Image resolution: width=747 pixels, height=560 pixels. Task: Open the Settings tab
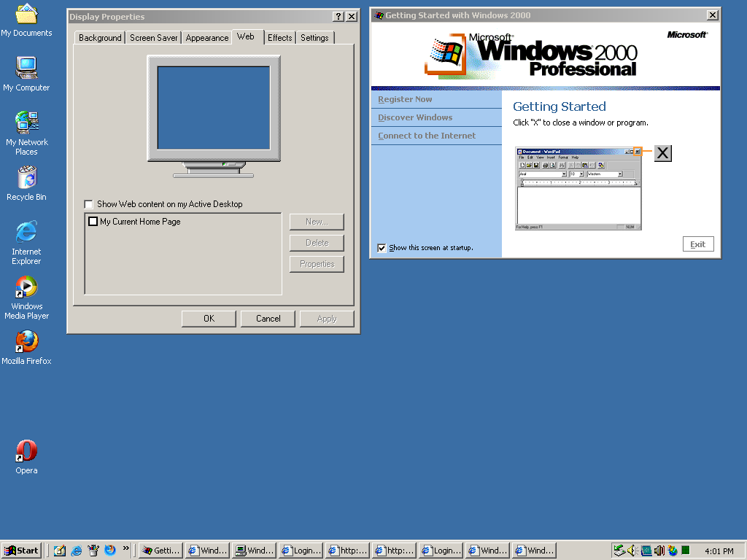point(314,38)
